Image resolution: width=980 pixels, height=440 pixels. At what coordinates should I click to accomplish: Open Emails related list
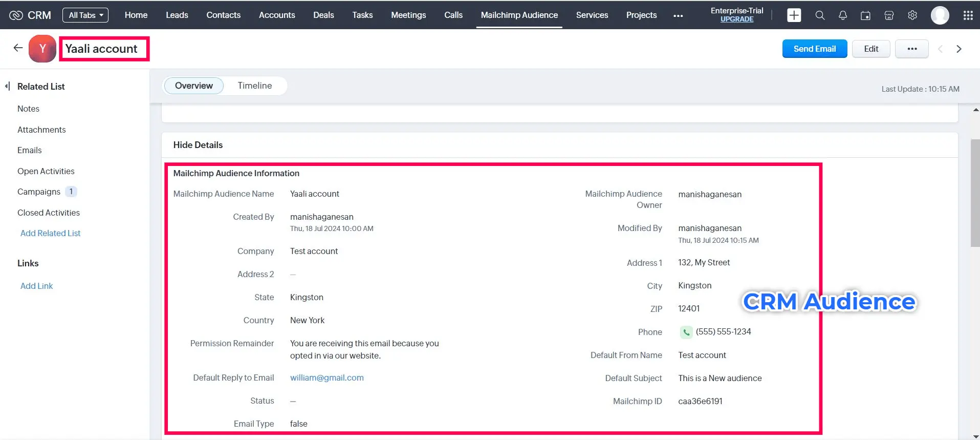[29, 150]
